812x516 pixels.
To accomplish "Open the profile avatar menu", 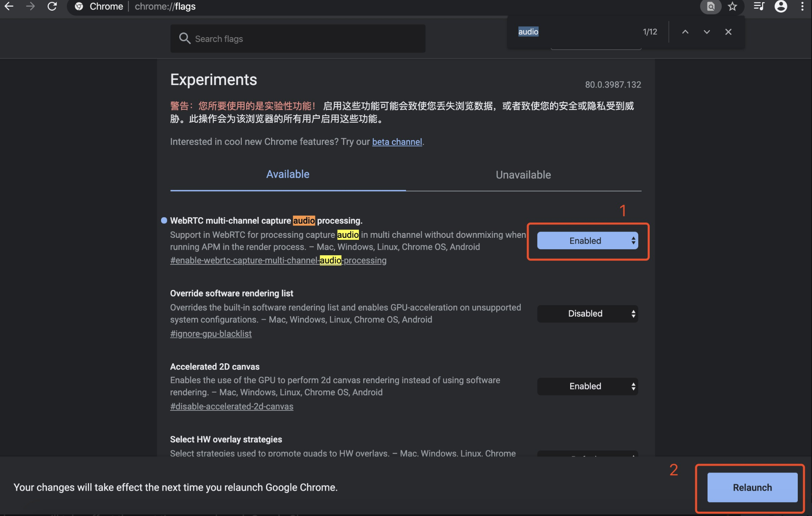I will tap(781, 6).
